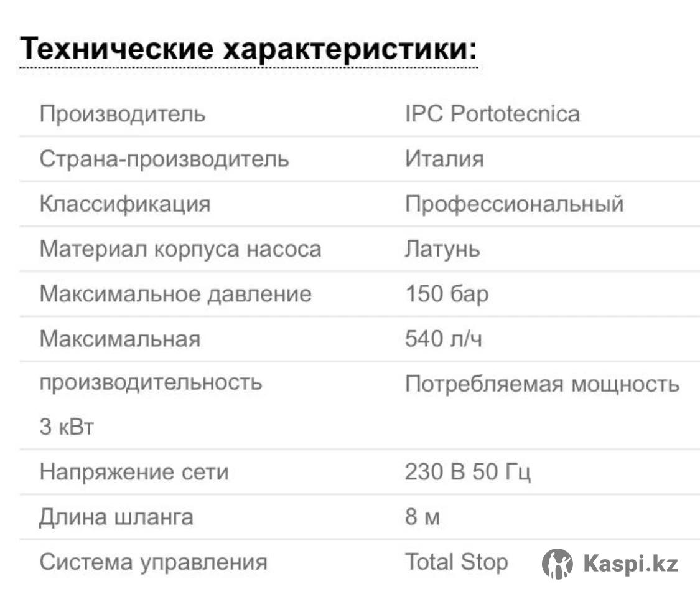This screenshot has height=604, width=700.
Task: Select Материал корпуса насоса label
Action: tap(180, 249)
